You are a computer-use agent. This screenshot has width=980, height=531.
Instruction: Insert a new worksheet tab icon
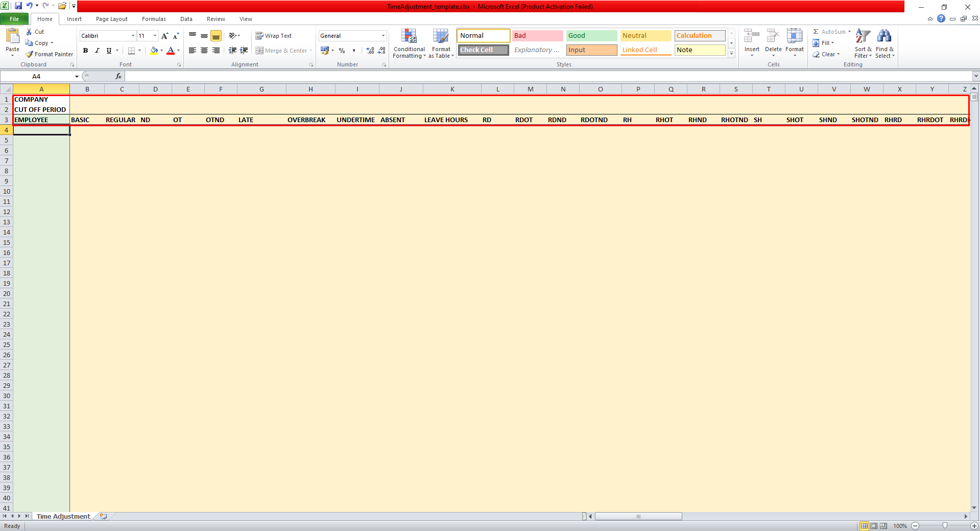tap(104, 516)
